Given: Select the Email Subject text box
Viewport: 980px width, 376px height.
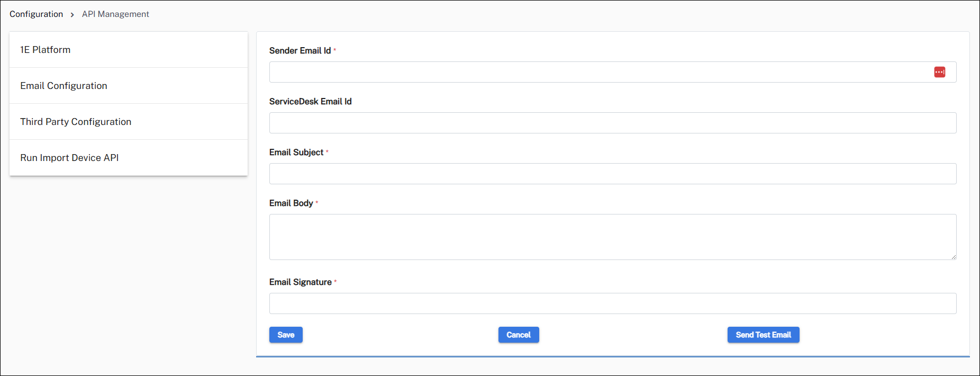Looking at the screenshot, I should (x=612, y=174).
